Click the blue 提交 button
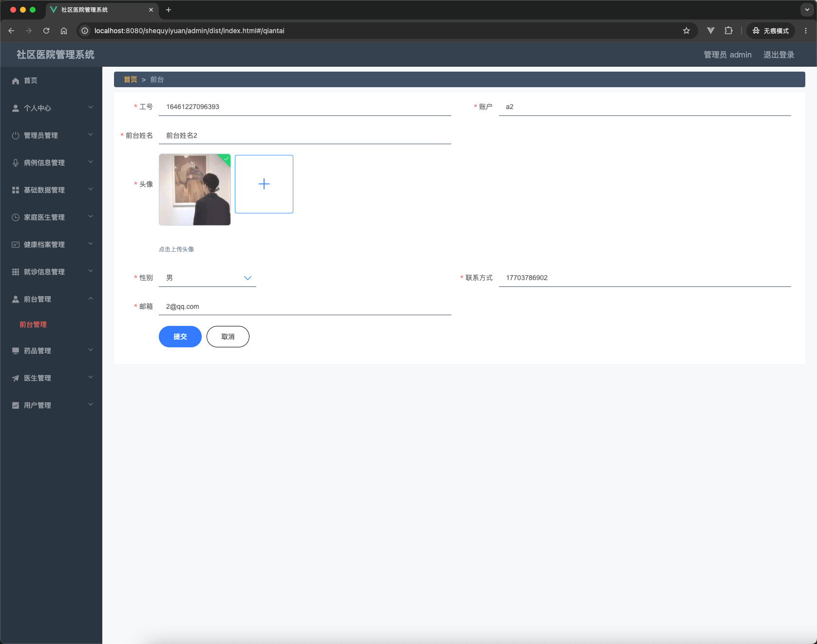Image resolution: width=817 pixels, height=644 pixels. [180, 337]
